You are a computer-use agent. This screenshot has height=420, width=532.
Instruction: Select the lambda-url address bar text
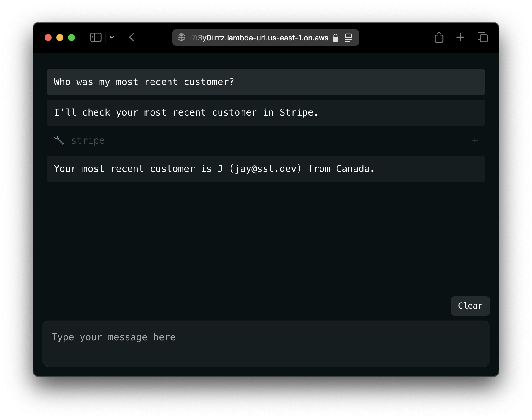[x=260, y=38]
